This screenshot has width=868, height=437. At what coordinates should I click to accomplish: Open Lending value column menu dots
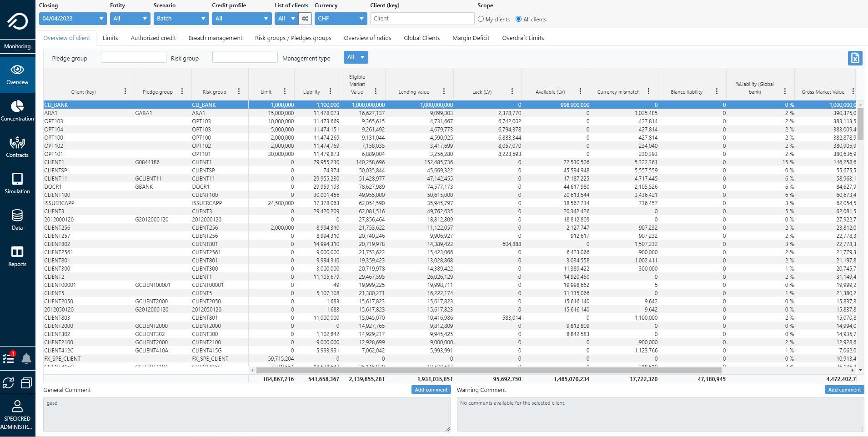(x=444, y=91)
